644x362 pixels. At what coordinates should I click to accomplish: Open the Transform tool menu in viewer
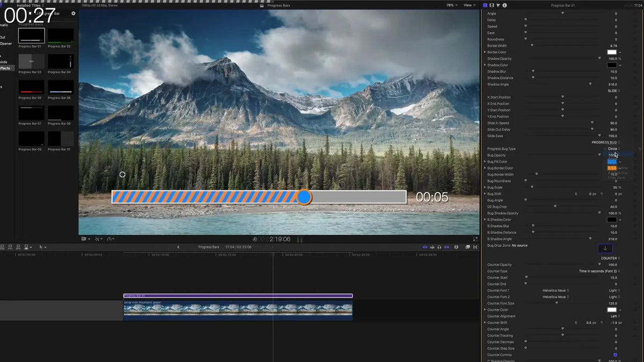[99, 239]
